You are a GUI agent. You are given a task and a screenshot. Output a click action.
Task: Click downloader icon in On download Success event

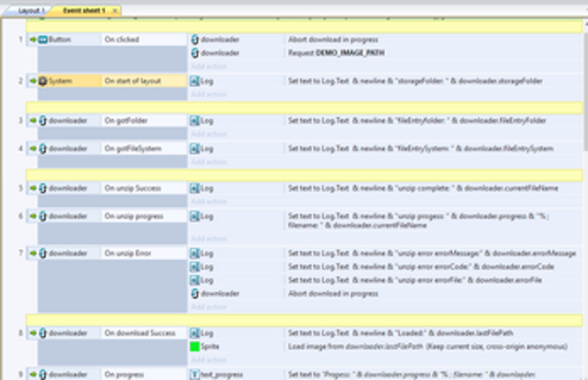[x=43, y=333]
